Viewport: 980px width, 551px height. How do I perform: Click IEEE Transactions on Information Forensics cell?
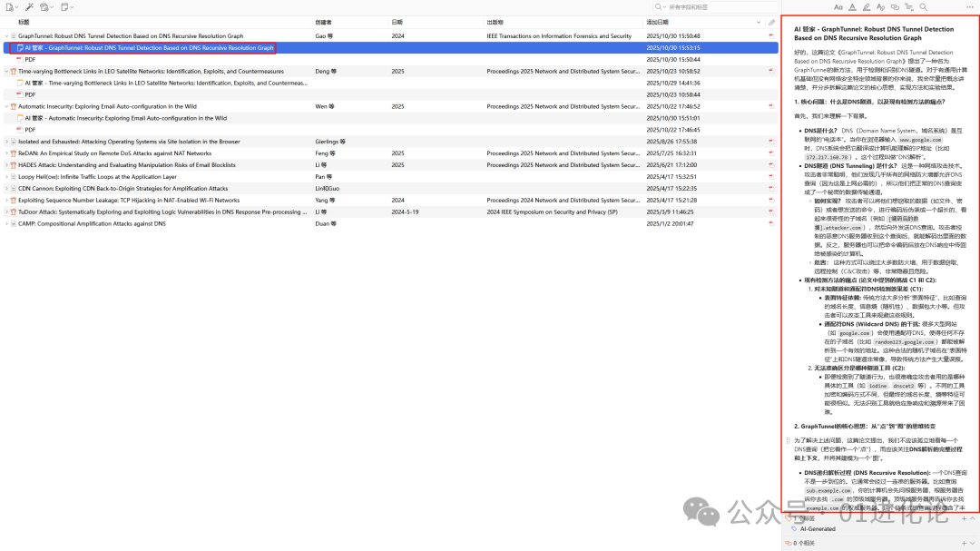click(559, 36)
